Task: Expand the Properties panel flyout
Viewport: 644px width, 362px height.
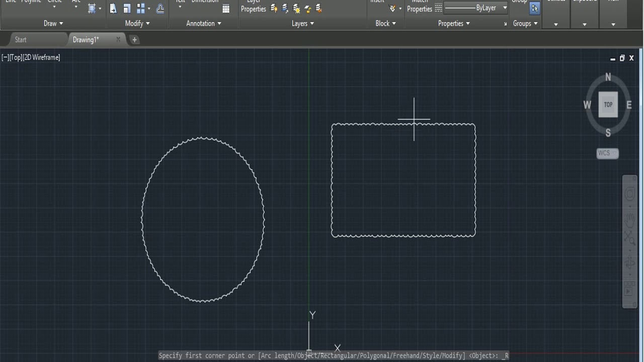Action: [x=454, y=24]
